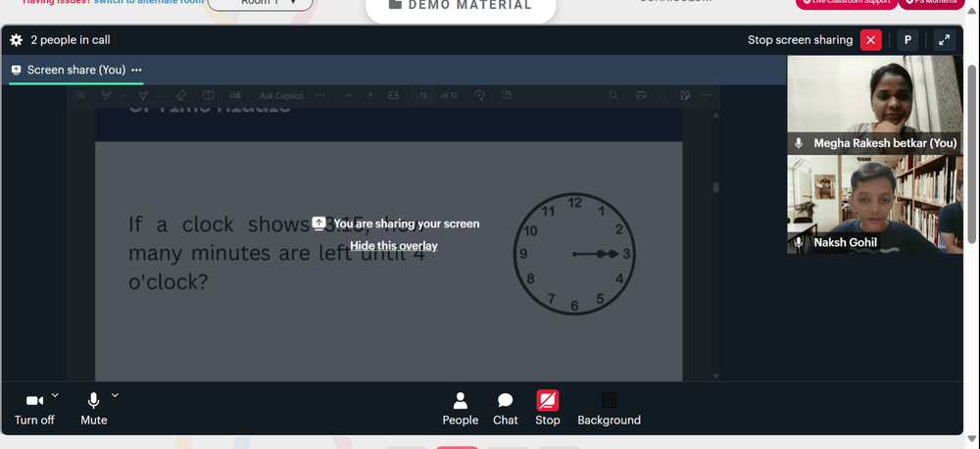
Task: Turn off the camera
Action: coord(34,410)
